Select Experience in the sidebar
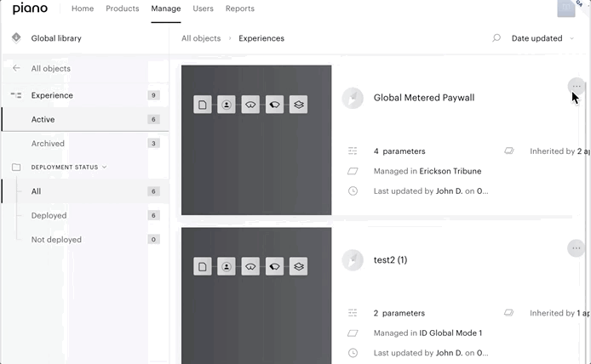The width and height of the screenshot is (591, 364). [x=52, y=95]
